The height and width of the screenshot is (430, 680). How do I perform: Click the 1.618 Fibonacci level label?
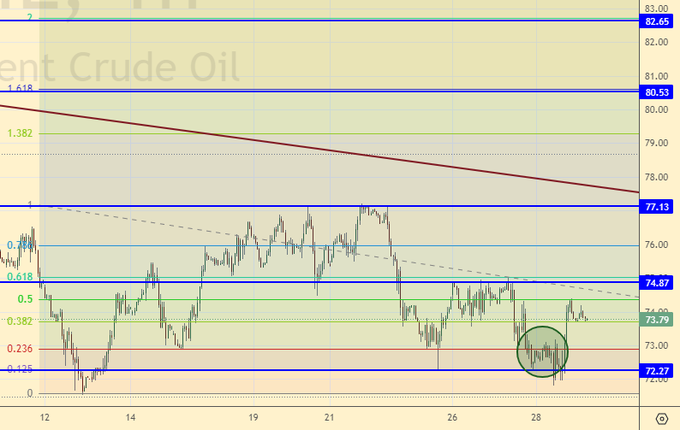coord(20,89)
